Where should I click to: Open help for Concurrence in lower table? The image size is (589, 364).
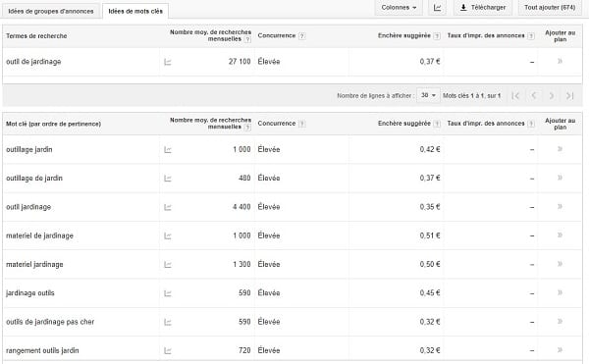(302, 124)
